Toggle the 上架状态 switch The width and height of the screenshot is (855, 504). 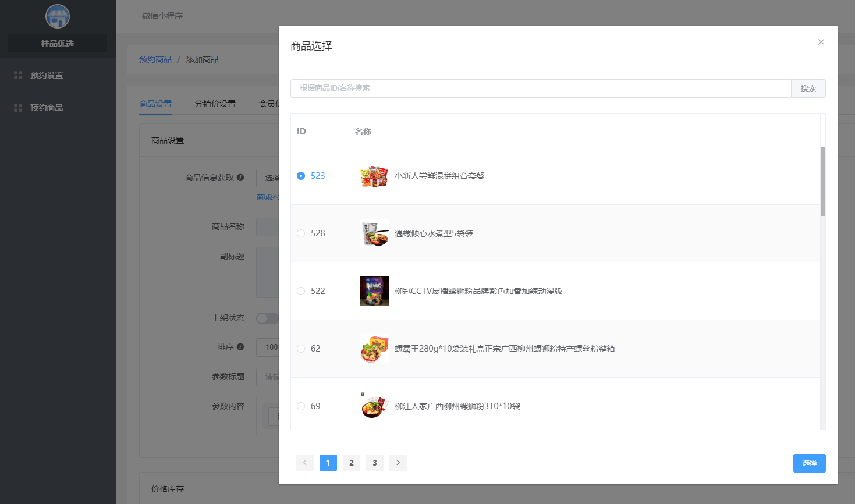pos(267,318)
